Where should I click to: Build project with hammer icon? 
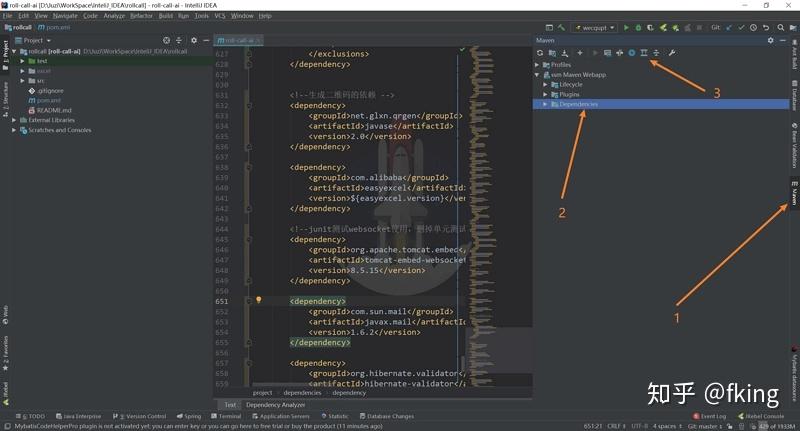pyautogui.click(x=561, y=28)
